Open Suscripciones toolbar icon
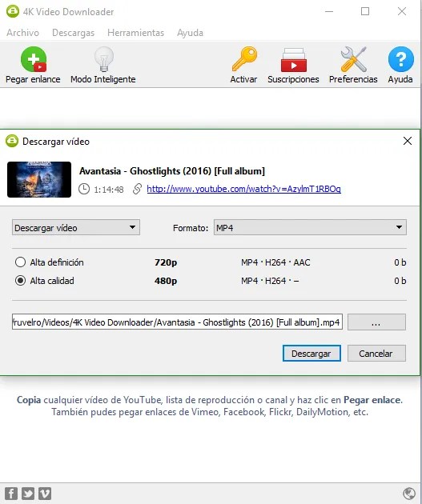 coord(293,60)
